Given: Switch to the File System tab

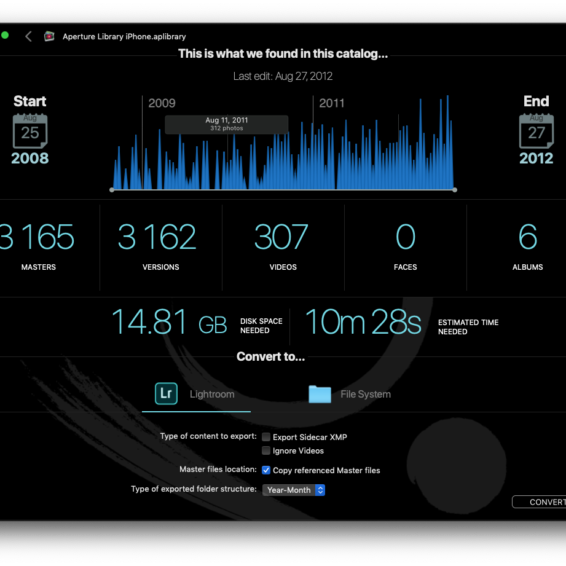Looking at the screenshot, I should click(x=349, y=394).
